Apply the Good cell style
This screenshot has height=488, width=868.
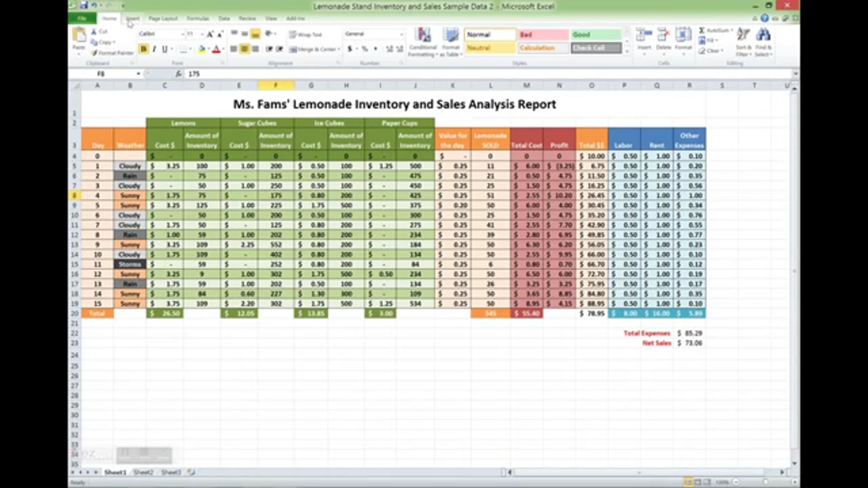point(596,35)
